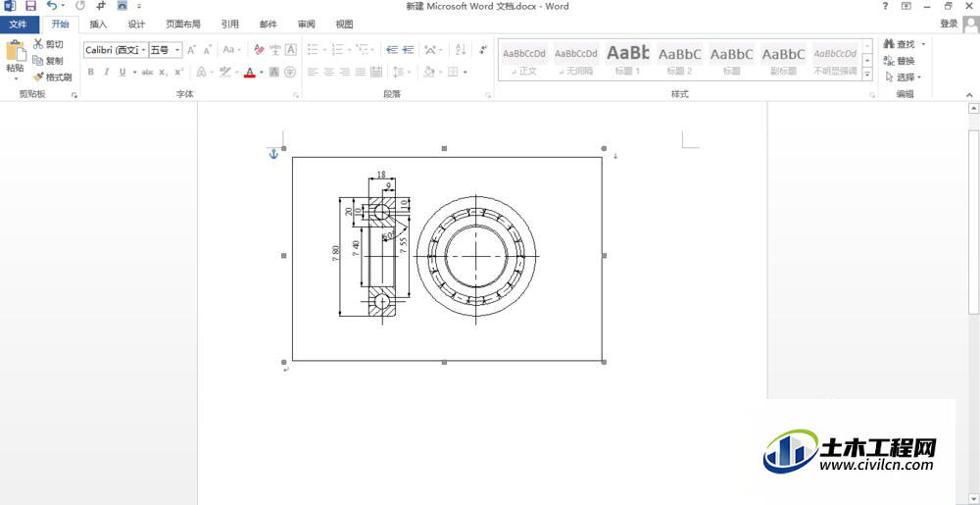Apply red font color with the A button
Screen dimensions: 980x505
coord(250,72)
